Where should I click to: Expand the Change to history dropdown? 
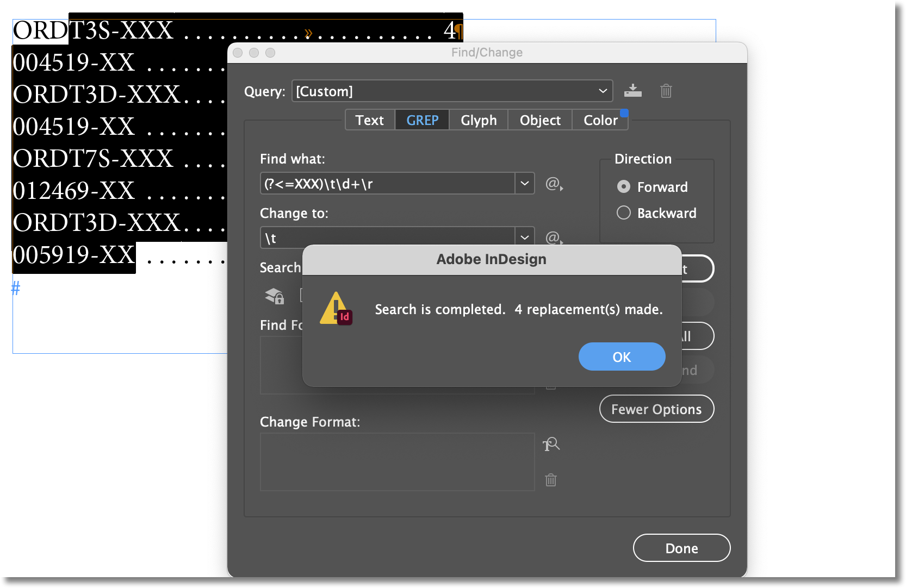[x=524, y=237]
